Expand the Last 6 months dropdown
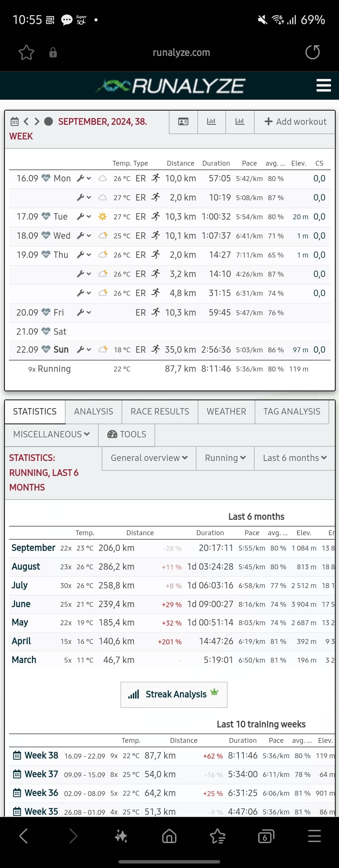This screenshot has width=339, height=868. pos(295,458)
